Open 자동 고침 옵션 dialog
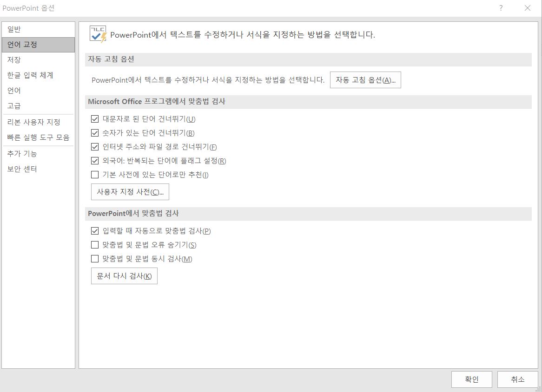This screenshot has width=542, height=392. 365,80
